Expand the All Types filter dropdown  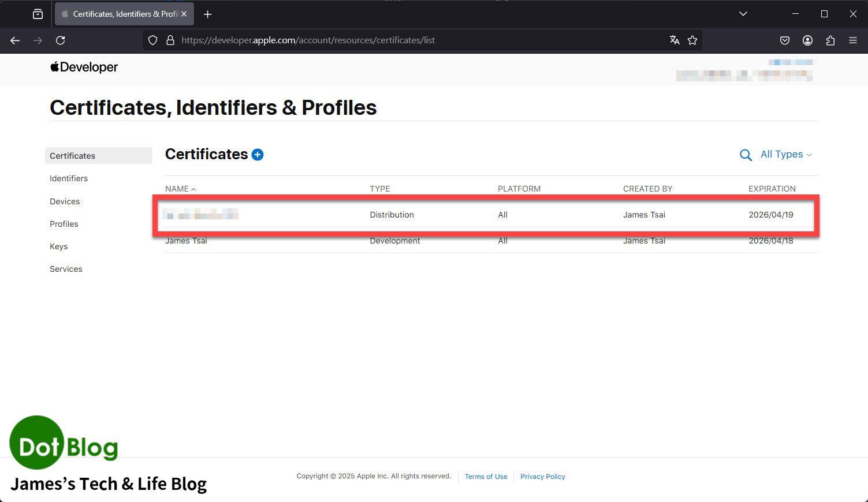pos(785,155)
